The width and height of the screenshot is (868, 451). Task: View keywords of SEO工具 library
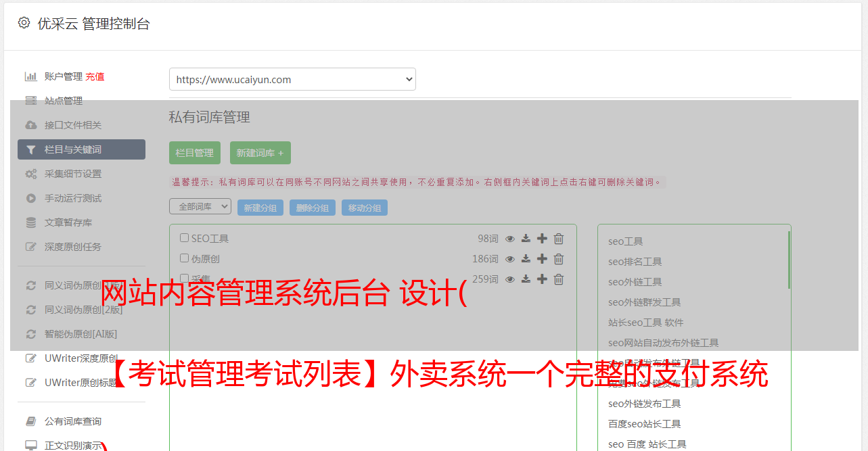(x=510, y=239)
